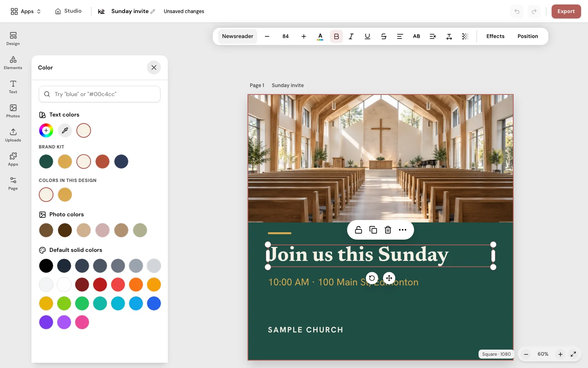
Task: Open the Apps switcher dropdown
Action: [x=26, y=11]
